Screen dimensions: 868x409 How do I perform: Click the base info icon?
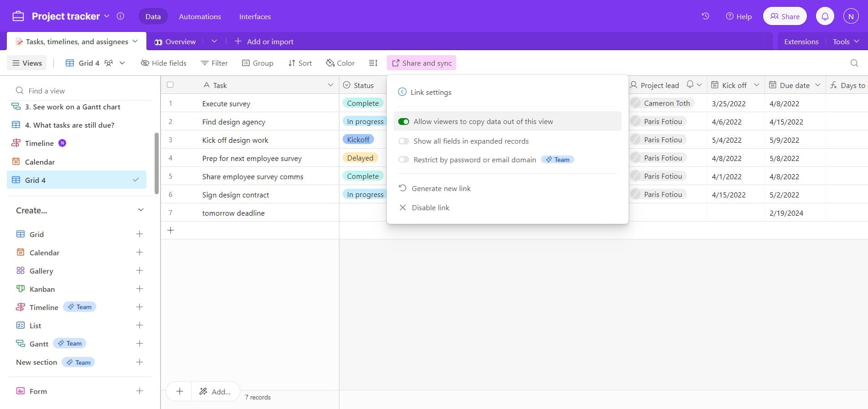point(120,16)
